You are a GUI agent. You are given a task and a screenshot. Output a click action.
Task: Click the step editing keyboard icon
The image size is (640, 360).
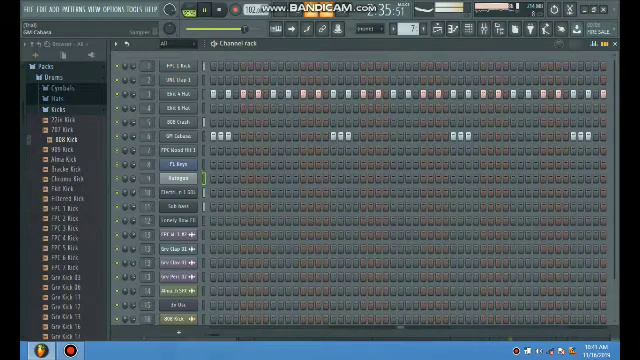[276, 29]
